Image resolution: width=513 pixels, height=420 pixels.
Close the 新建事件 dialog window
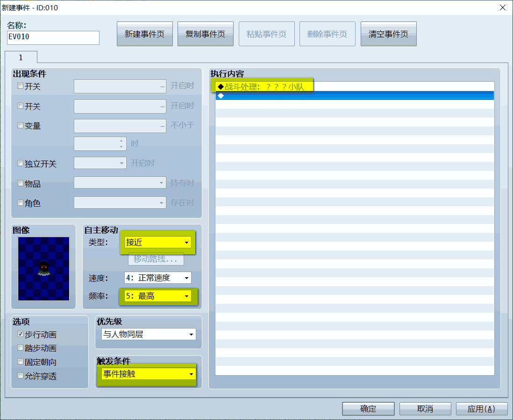(x=503, y=7)
